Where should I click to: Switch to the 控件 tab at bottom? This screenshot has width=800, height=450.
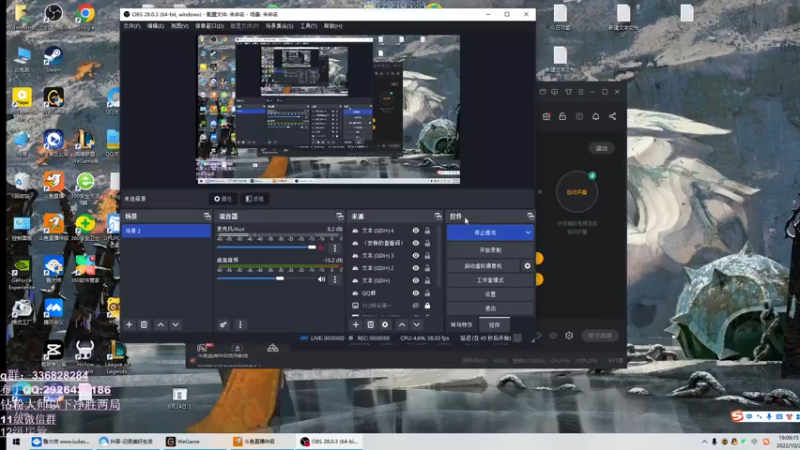click(x=494, y=325)
